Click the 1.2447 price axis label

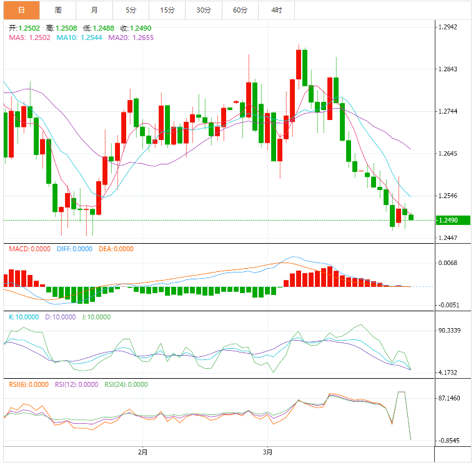tap(448, 238)
